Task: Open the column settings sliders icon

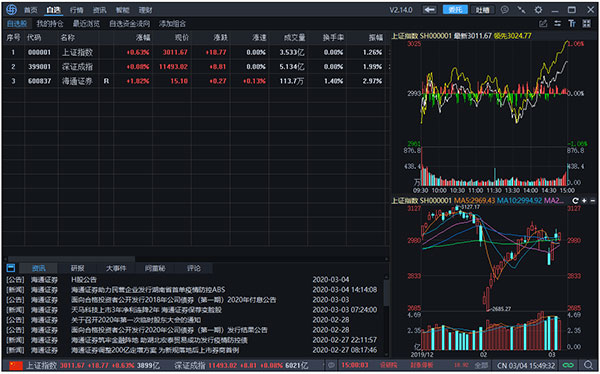Action: pyautogui.click(x=558, y=24)
